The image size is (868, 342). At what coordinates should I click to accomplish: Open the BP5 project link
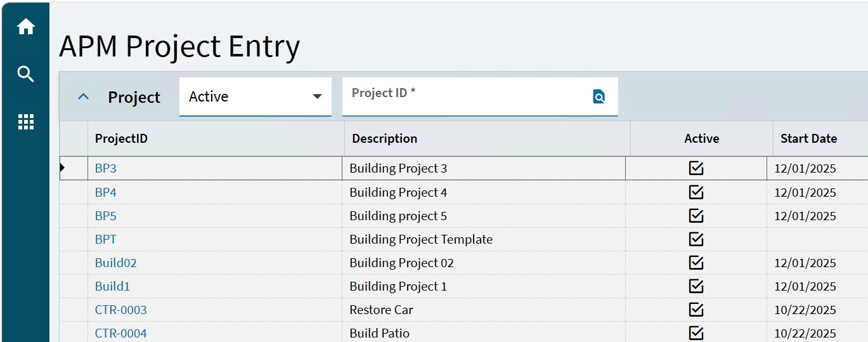[x=106, y=216]
